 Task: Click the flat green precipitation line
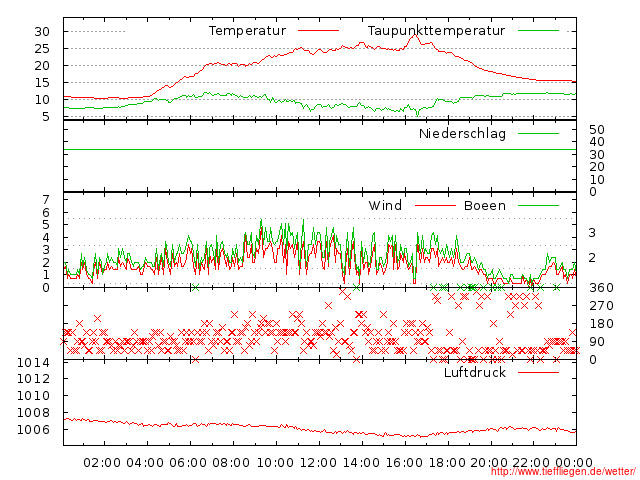tap(320, 149)
